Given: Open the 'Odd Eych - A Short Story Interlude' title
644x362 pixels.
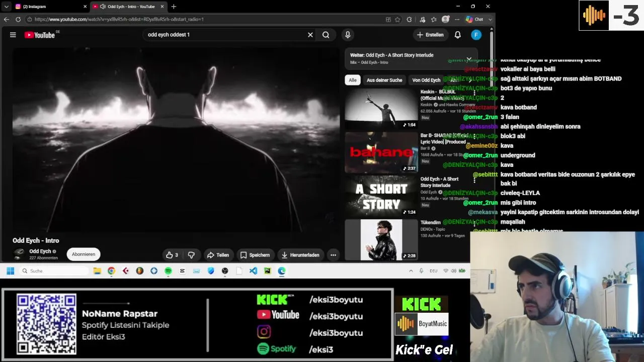Looking at the screenshot, I should [x=439, y=182].
